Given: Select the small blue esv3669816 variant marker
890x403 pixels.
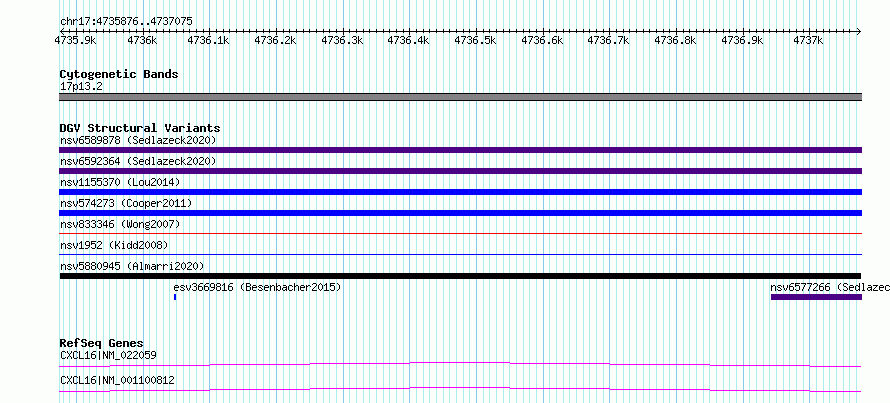Looking at the screenshot, I should coord(175,297).
